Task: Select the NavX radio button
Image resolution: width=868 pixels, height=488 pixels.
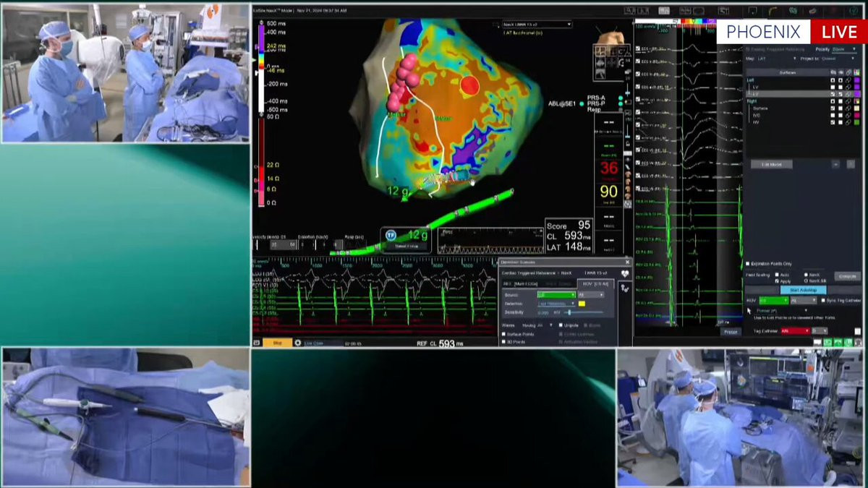Action: 806,275
